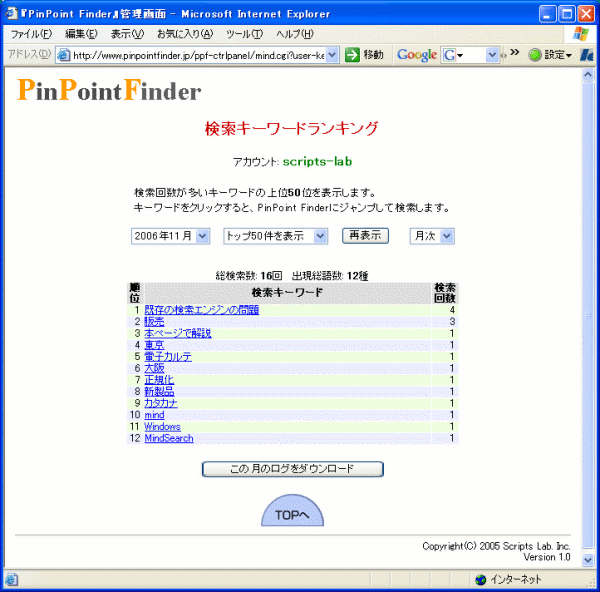Open keyword link 正規化
Image resolution: width=600 pixels, height=592 pixels.
click(x=159, y=380)
